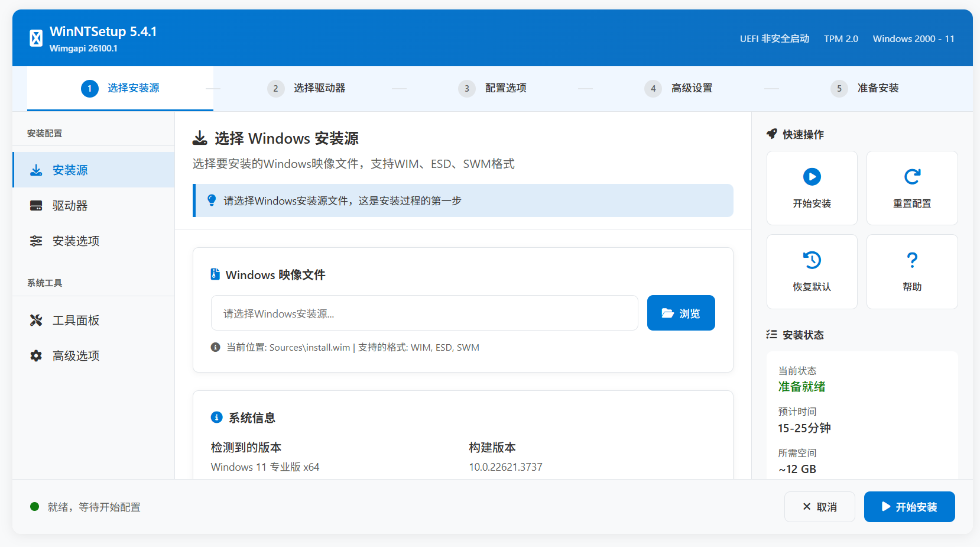This screenshot has height=547, width=980.
Task: Click the green status dot in footer
Action: (x=34, y=507)
